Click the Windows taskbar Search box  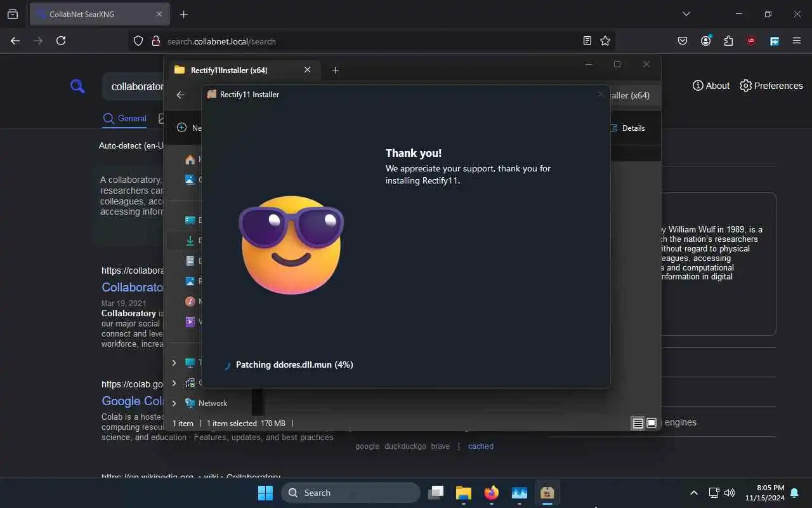(351, 493)
